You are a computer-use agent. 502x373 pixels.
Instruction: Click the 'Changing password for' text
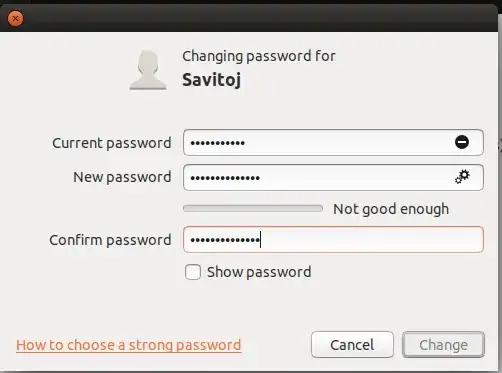[x=259, y=56]
